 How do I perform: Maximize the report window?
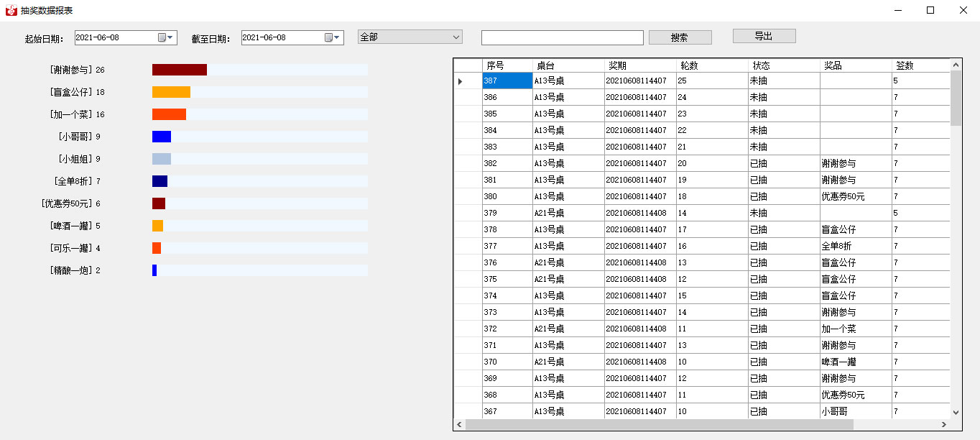(930, 10)
